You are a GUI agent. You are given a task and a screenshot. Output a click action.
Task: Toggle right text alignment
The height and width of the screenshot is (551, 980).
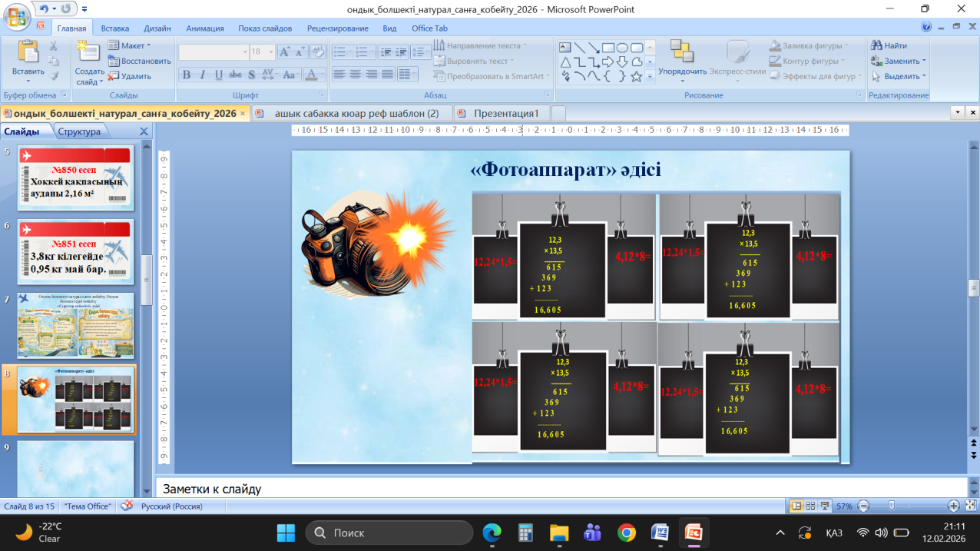[x=371, y=75]
